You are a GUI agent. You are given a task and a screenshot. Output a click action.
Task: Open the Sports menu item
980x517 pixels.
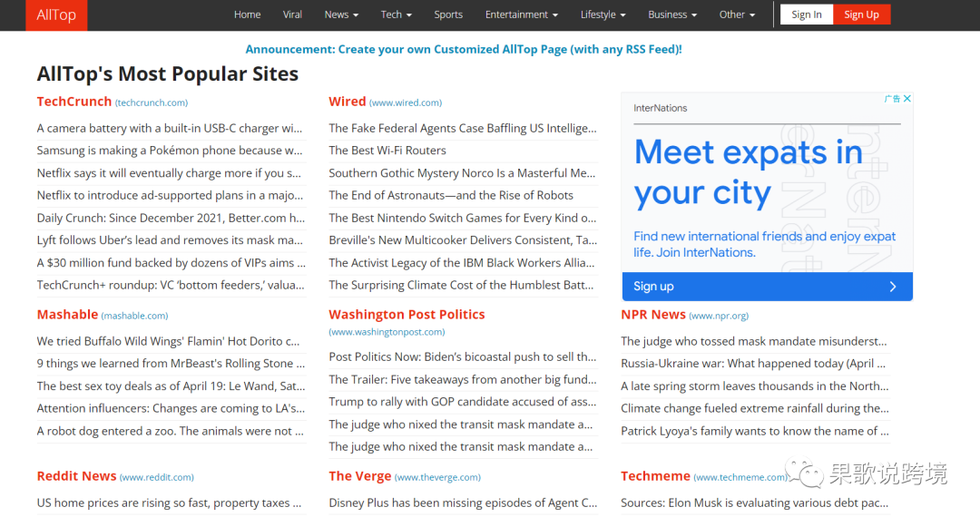(448, 15)
